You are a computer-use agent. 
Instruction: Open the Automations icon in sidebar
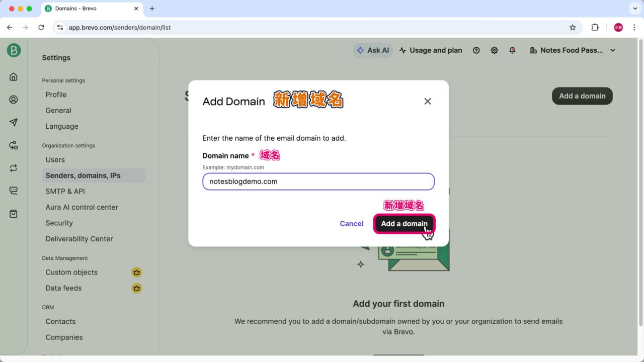(14, 145)
